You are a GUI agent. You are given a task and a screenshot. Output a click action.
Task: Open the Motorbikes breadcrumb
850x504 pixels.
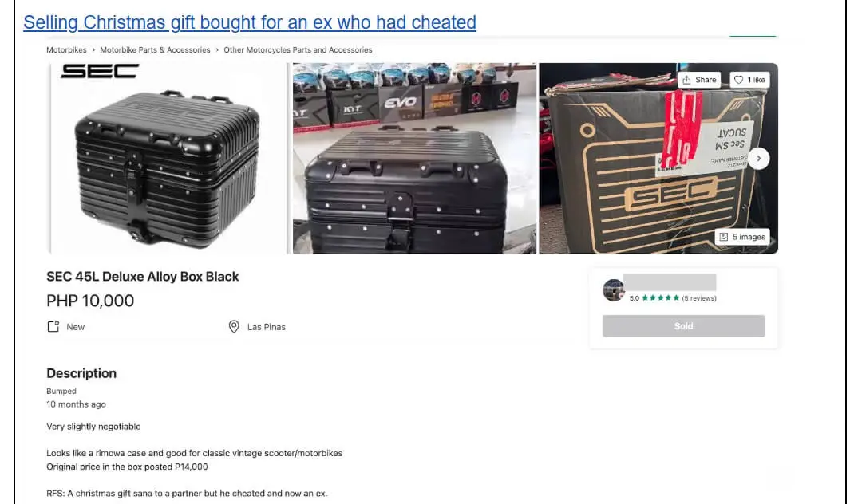tap(66, 50)
